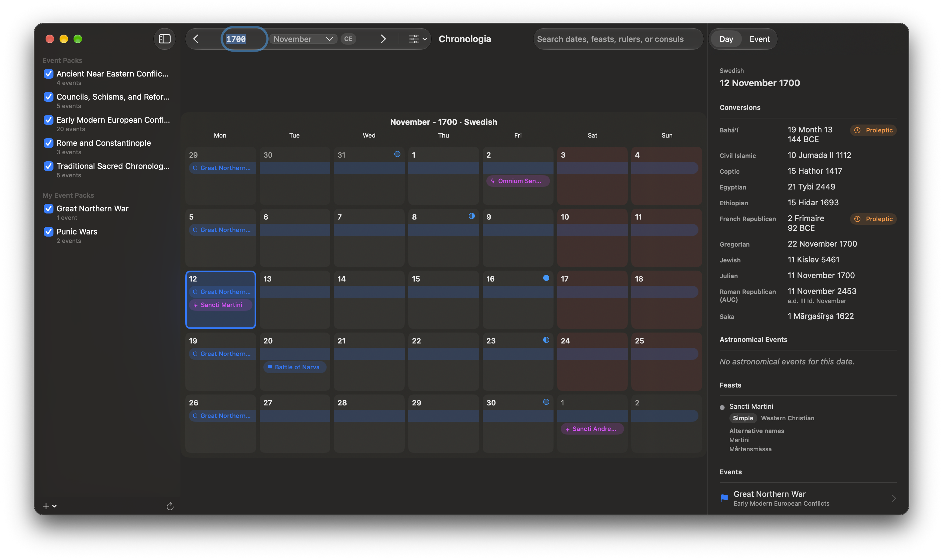Screen dimensions: 943x560
Task: Click the year field showing 1700
Action: (x=244, y=39)
